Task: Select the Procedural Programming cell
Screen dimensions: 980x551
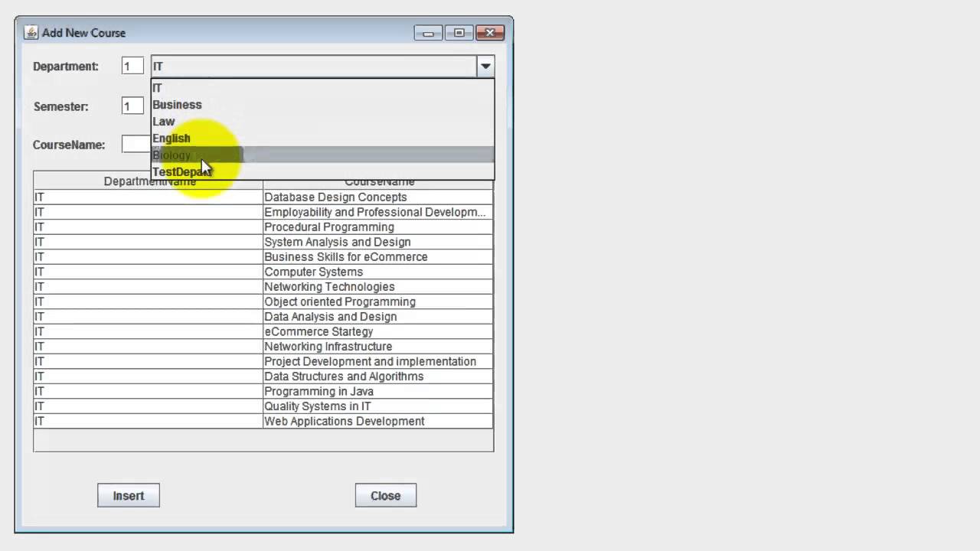Action: (377, 227)
